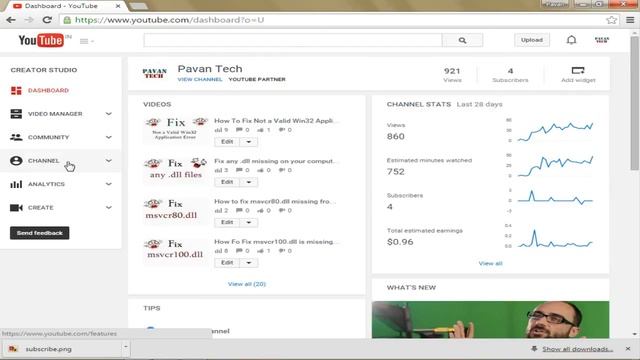Open the 'Fix any .dll missing' video title
Screen dimensions: 640x360
[x=275, y=161]
